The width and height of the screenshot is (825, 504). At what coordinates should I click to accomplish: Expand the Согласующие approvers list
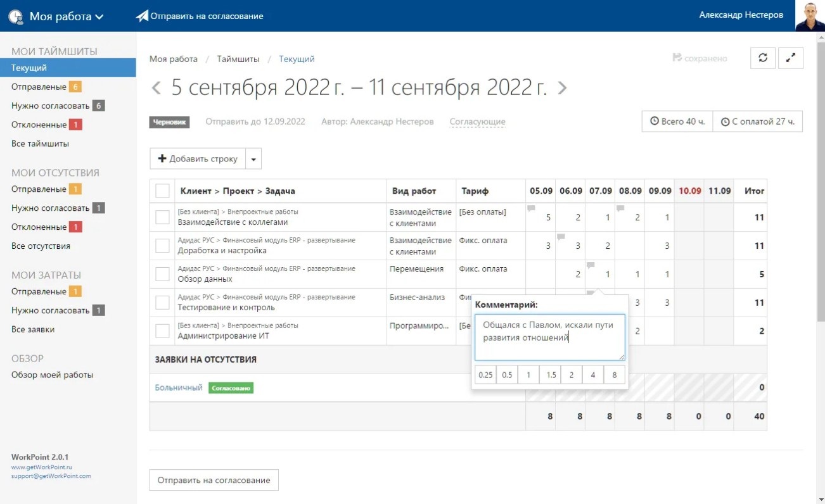pos(477,122)
